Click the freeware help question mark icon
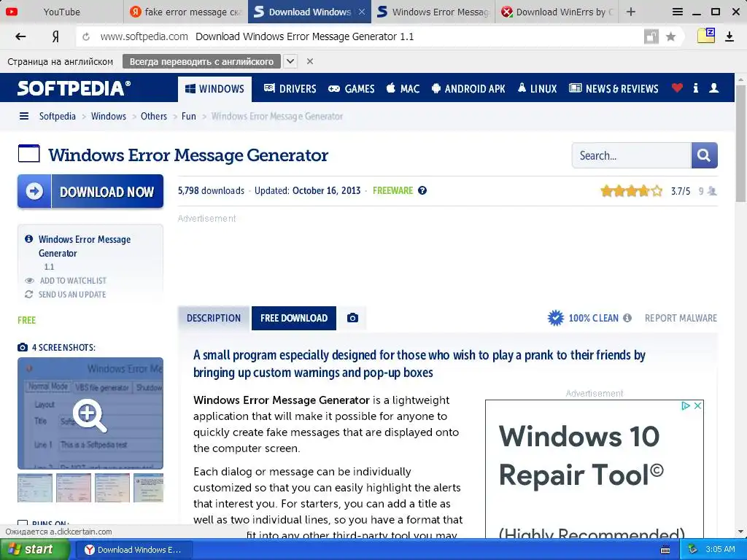 click(x=422, y=190)
